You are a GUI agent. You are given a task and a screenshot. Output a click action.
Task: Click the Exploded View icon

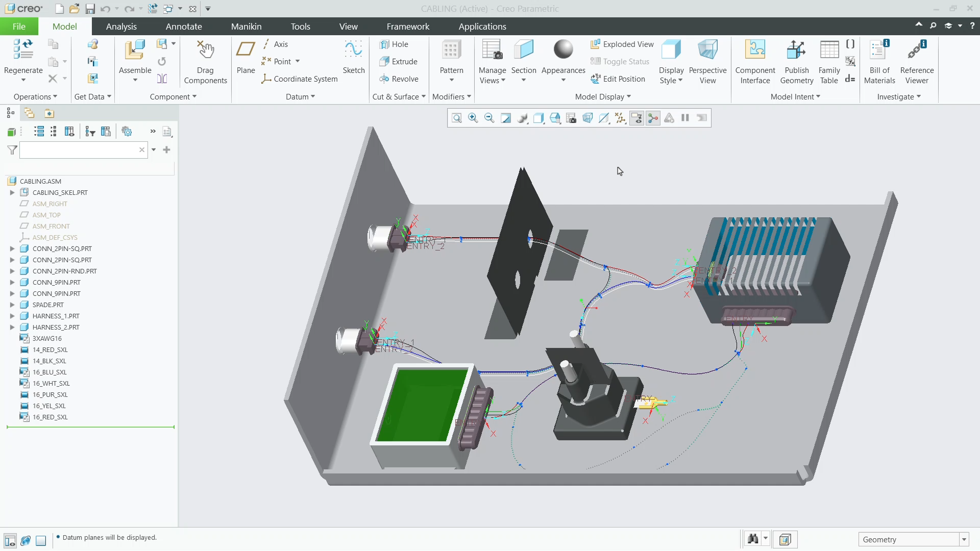coord(622,44)
